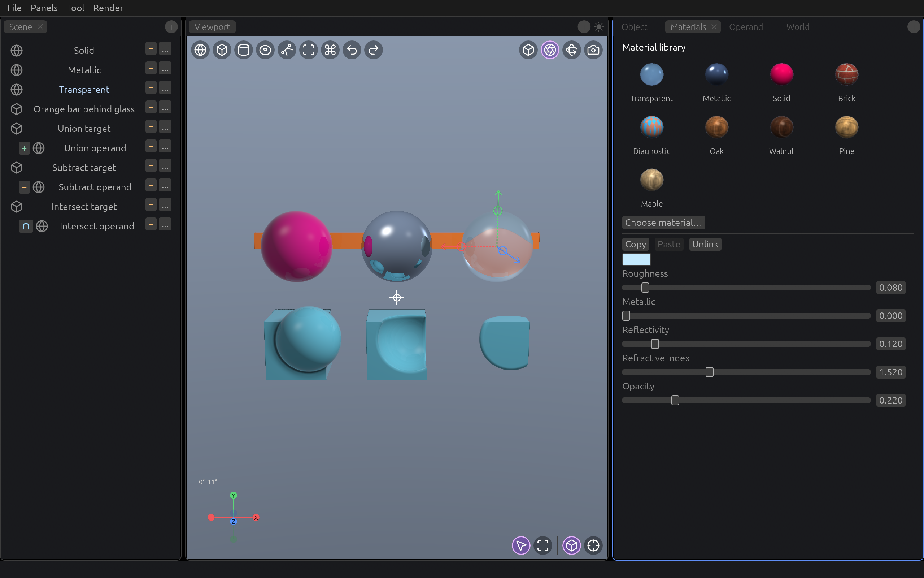
Task: Hide the Union target object
Action: coord(151,127)
